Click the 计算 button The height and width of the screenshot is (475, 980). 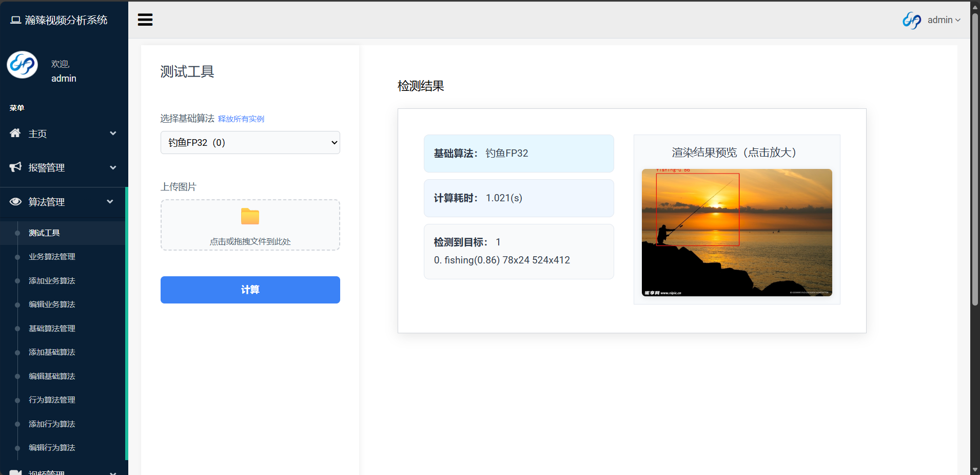point(250,290)
